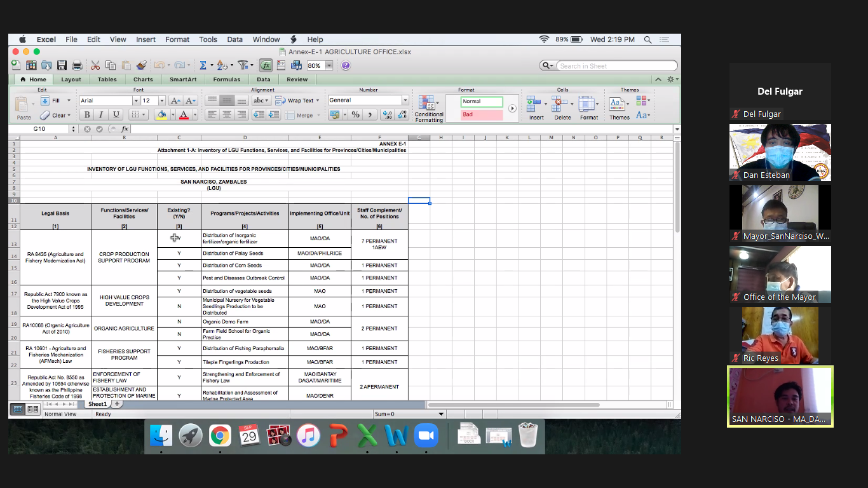
Task: Click the red font color button
Action: tap(184, 115)
